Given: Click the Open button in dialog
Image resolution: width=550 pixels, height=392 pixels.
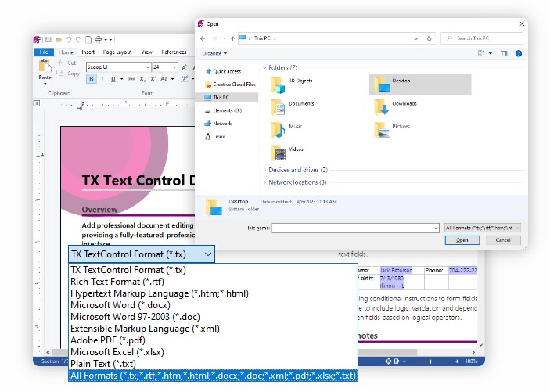Looking at the screenshot, I should pyautogui.click(x=462, y=240).
